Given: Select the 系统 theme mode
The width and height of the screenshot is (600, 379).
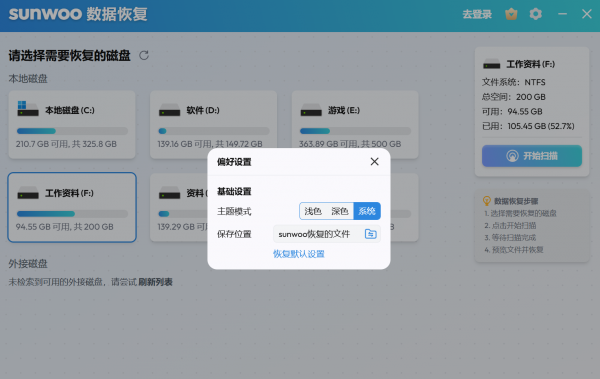Looking at the screenshot, I should (x=367, y=211).
